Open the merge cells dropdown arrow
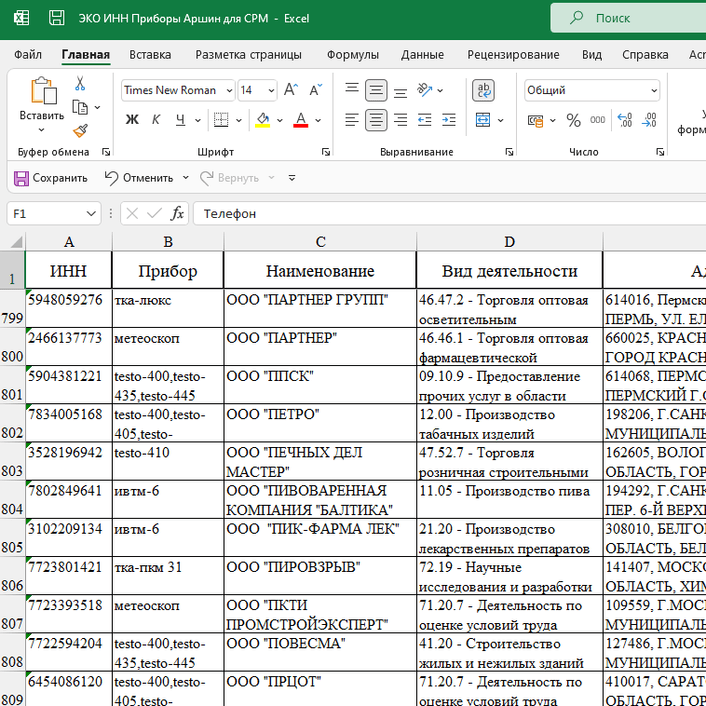This screenshot has height=706, width=706. coord(500,120)
